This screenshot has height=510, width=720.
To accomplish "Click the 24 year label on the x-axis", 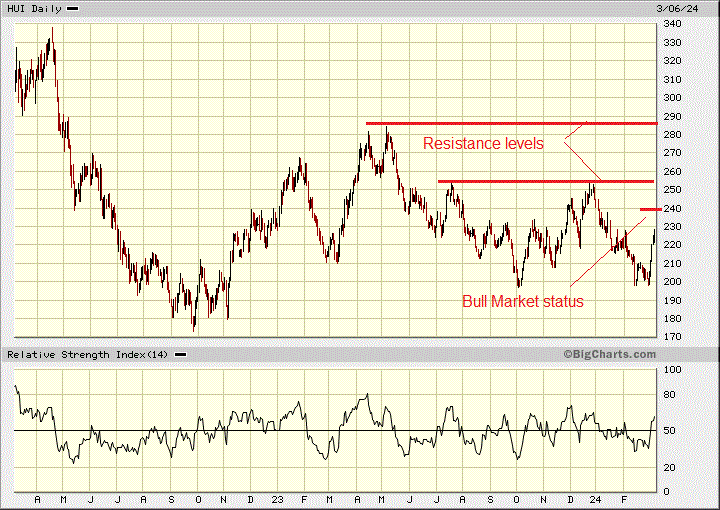I will pos(592,498).
